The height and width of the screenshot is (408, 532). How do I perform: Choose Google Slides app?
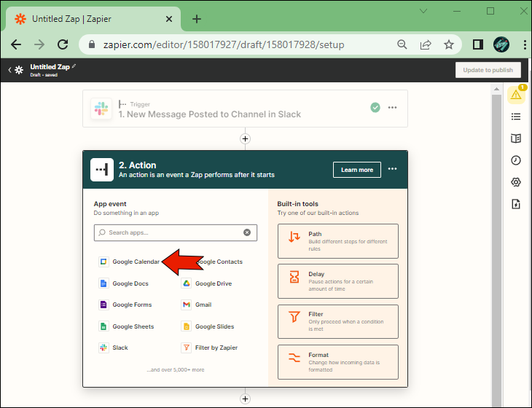[x=208, y=326]
